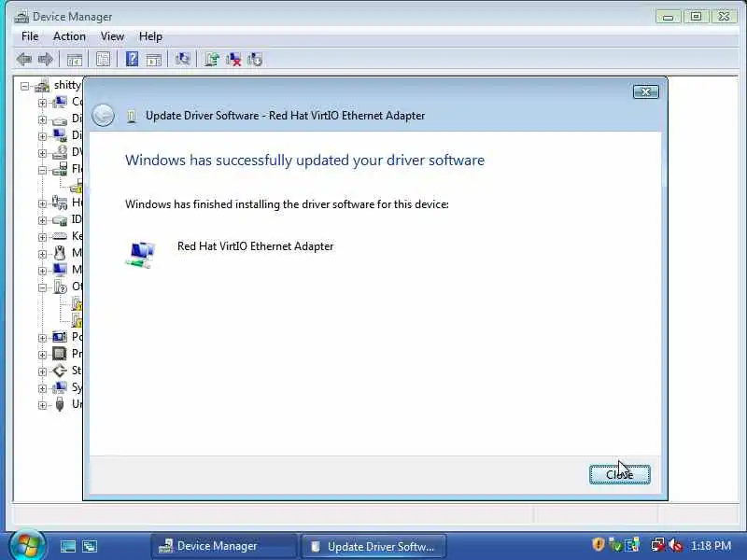Click the Scan for hardware changes icon

coord(182,60)
